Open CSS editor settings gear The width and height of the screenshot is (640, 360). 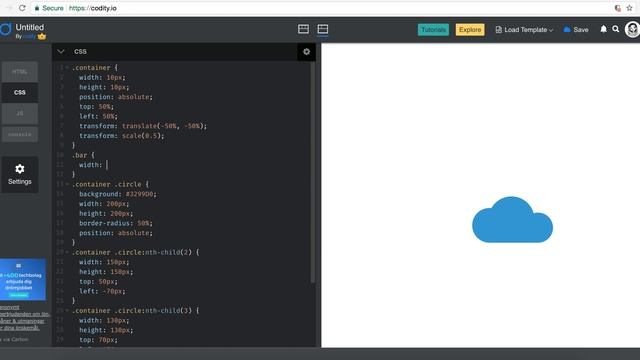307,52
